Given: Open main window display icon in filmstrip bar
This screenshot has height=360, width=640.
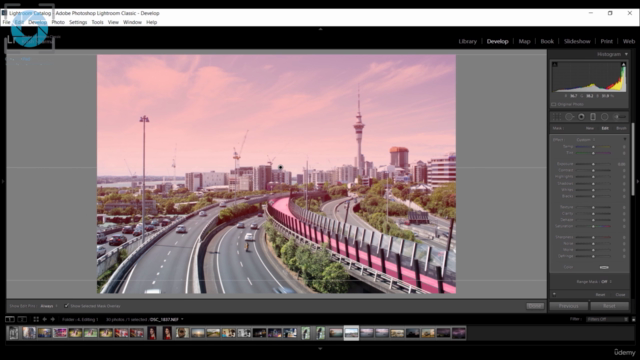Looking at the screenshot, I should (x=10, y=319).
